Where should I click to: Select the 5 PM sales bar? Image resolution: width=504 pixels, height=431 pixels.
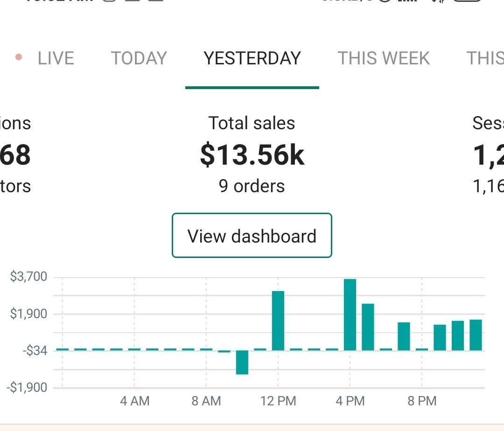[368, 327]
